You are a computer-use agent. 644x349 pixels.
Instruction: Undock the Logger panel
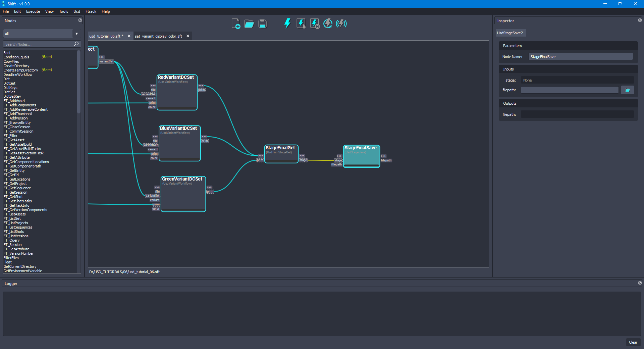click(x=639, y=283)
